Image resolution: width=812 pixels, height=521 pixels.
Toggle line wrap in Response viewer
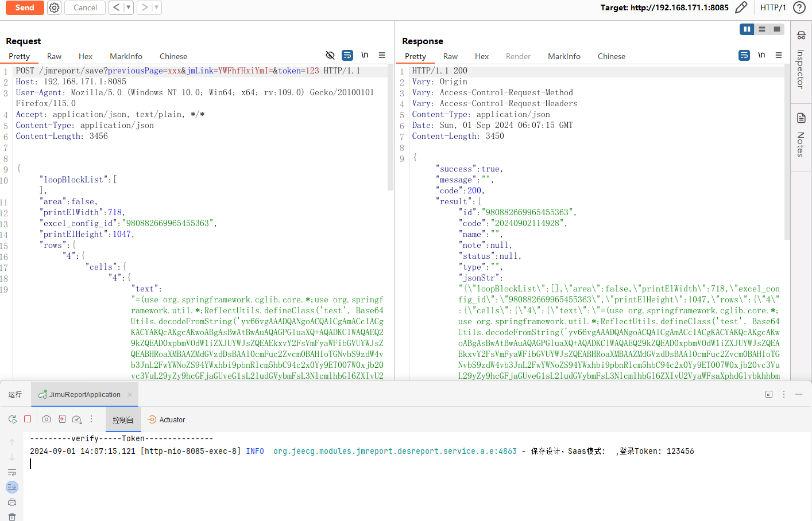(744, 55)
